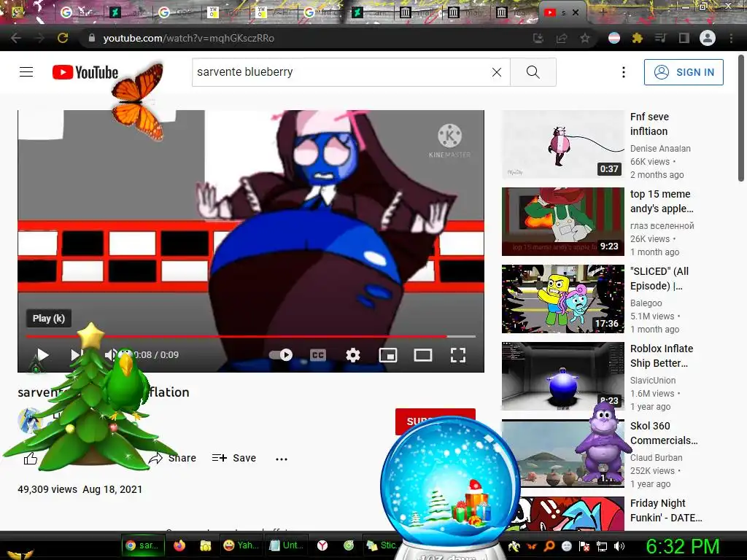Bookmark this page with the star
This screenshot has height=560, width=747.
(585, 38)
